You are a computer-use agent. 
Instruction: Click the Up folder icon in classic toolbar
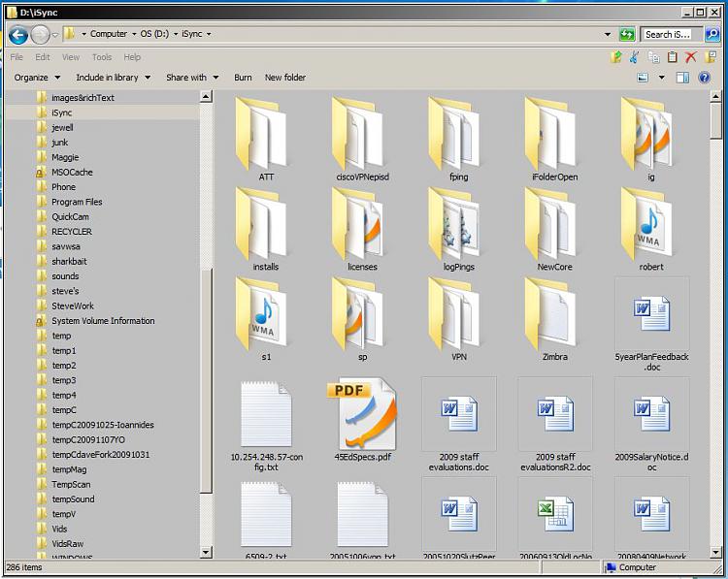tap(616, 57)
